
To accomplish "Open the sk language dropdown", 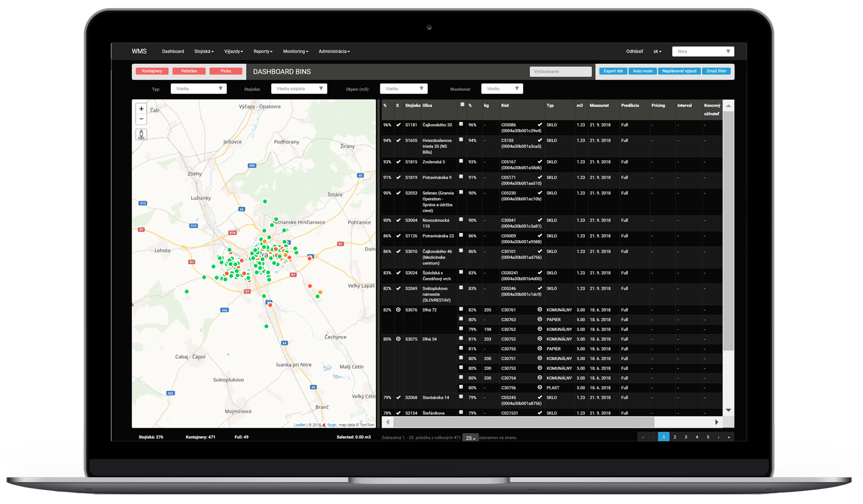I will (657, 51).
